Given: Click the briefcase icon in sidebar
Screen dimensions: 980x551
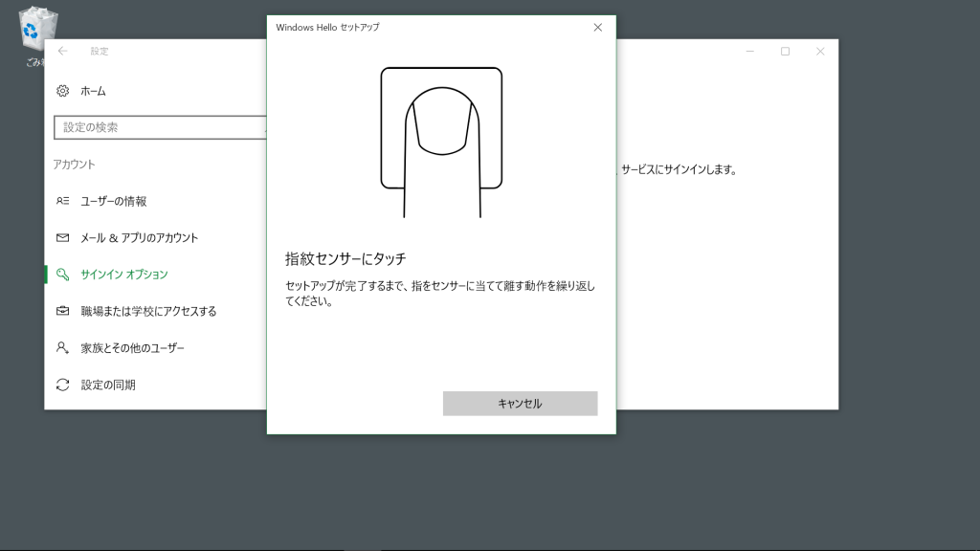Looking at the screenshot, I should (62, 311).
